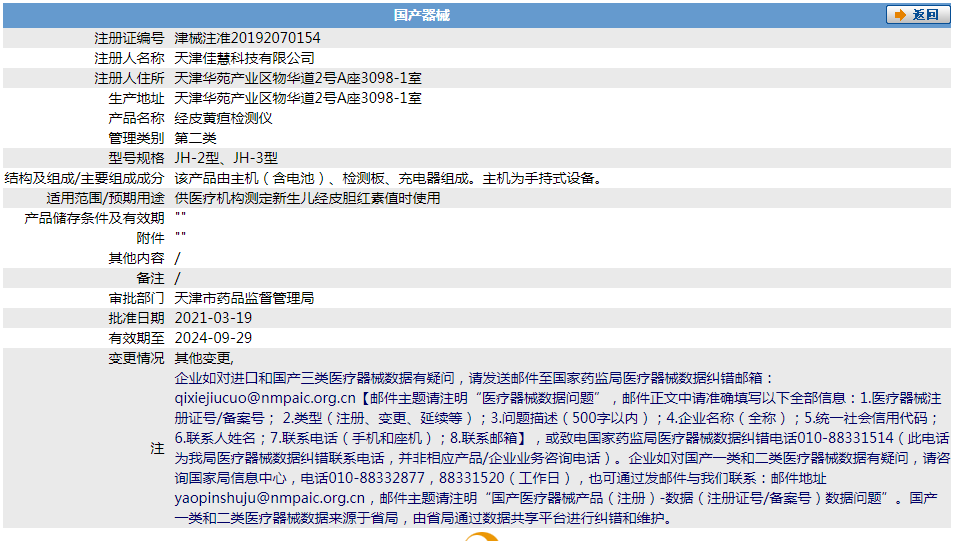955x541 pixels.
Task: Select the phone number 010-88331514
Action: (x=845, y=438)
